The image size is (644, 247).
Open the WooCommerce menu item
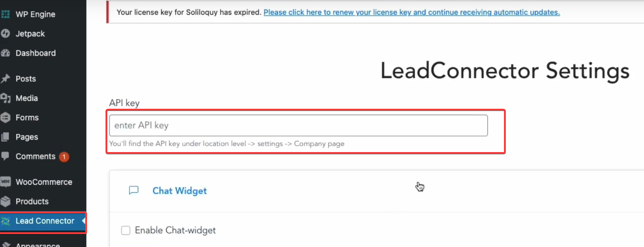(44, 182)
